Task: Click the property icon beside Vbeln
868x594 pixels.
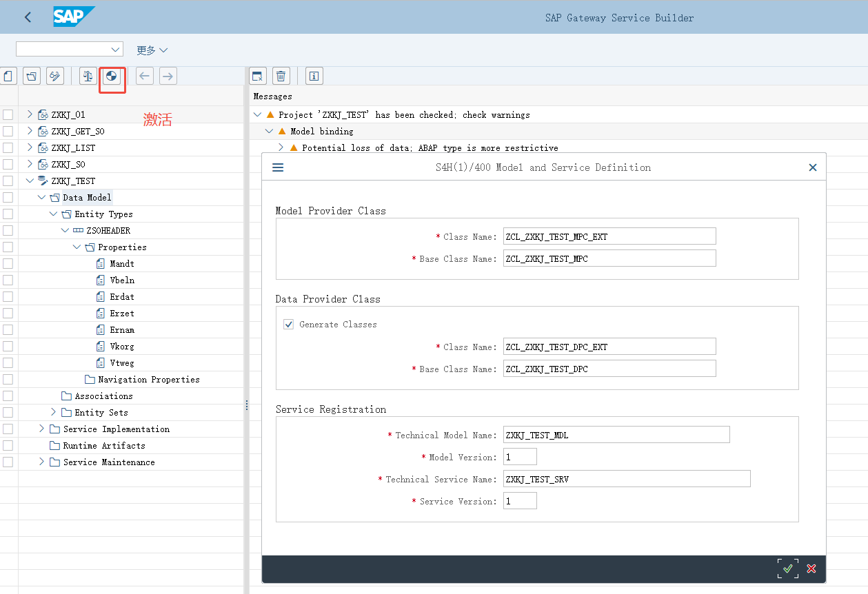Action: [101, 280]
